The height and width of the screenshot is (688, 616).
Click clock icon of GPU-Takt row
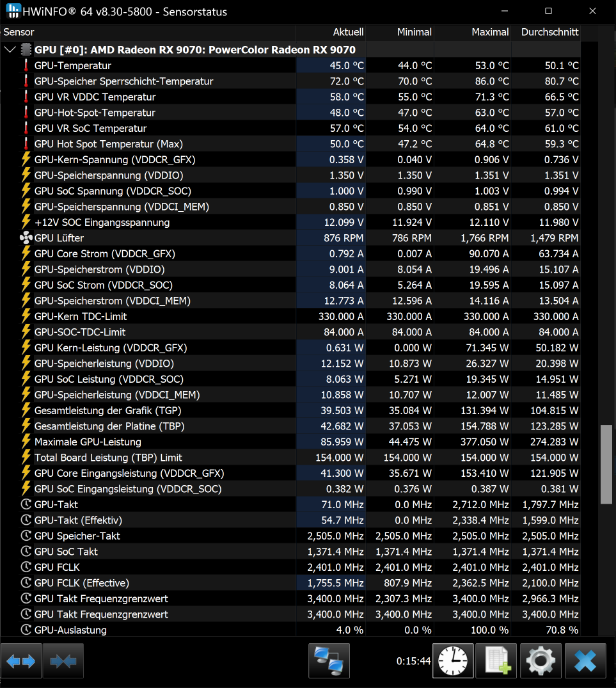[26, 504]
